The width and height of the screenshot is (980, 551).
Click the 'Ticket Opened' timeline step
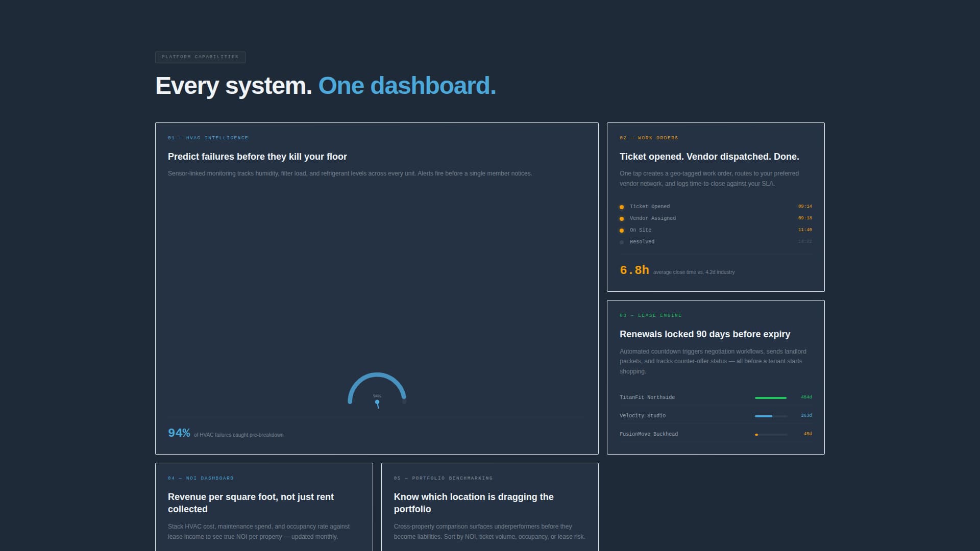pos(649,207)
